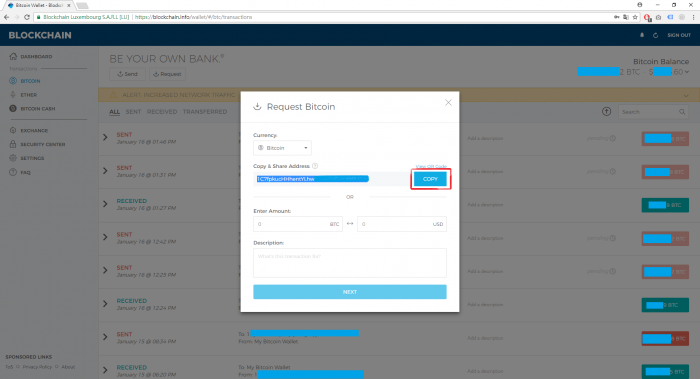This screenshot has width=700, height=379.
Task: Click the notifications bell icon
Action: [x=642, y=35]
